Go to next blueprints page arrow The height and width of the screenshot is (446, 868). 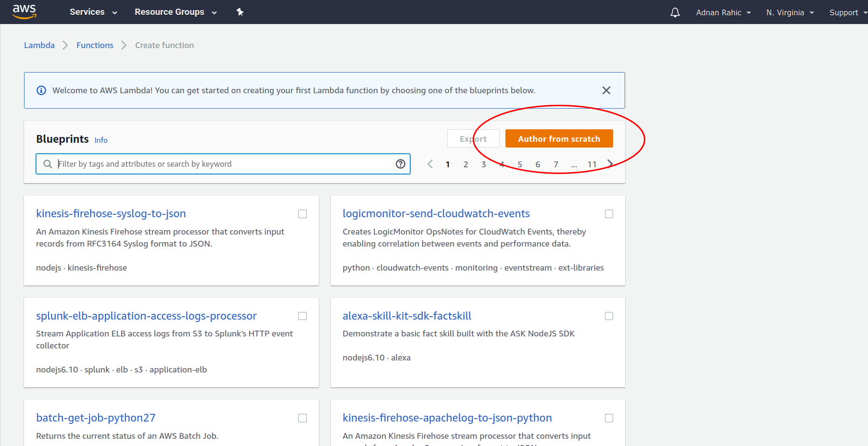(x=610, y=164)
